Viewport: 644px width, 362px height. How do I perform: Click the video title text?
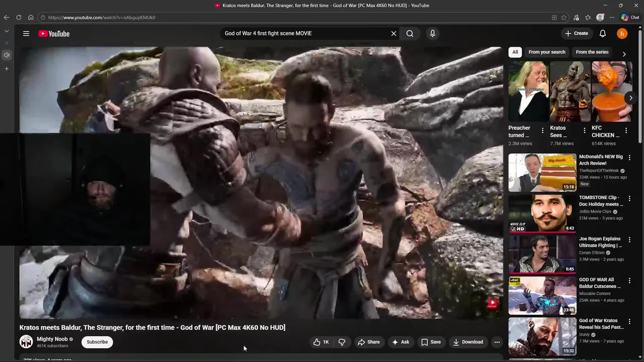pyautogui.click(x=152, y=327)
